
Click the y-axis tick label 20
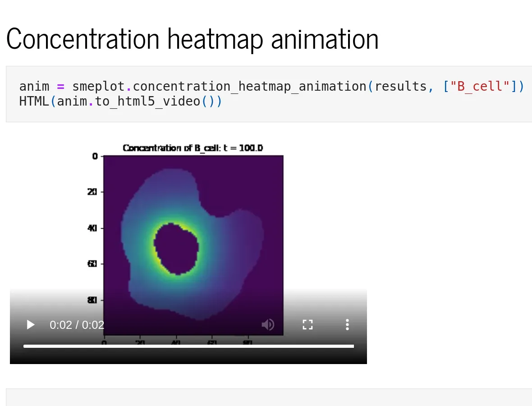pos(92,192)
